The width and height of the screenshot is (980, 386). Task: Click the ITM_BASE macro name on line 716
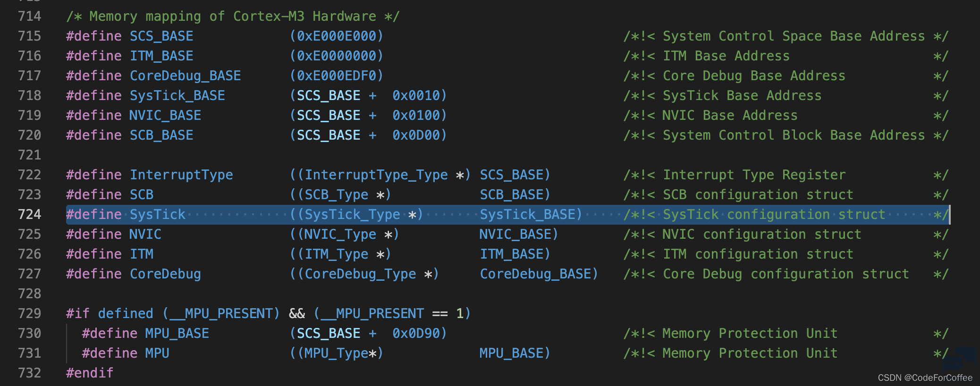161,56
